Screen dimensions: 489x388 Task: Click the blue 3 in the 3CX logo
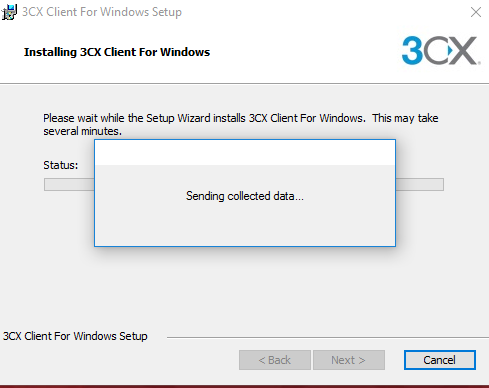tap(412, 50)
